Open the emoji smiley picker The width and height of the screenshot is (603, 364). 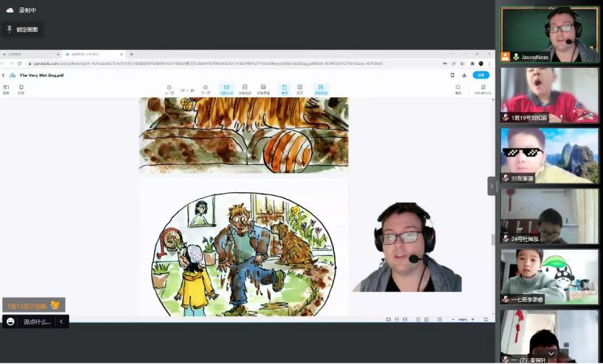pos(10,322)
